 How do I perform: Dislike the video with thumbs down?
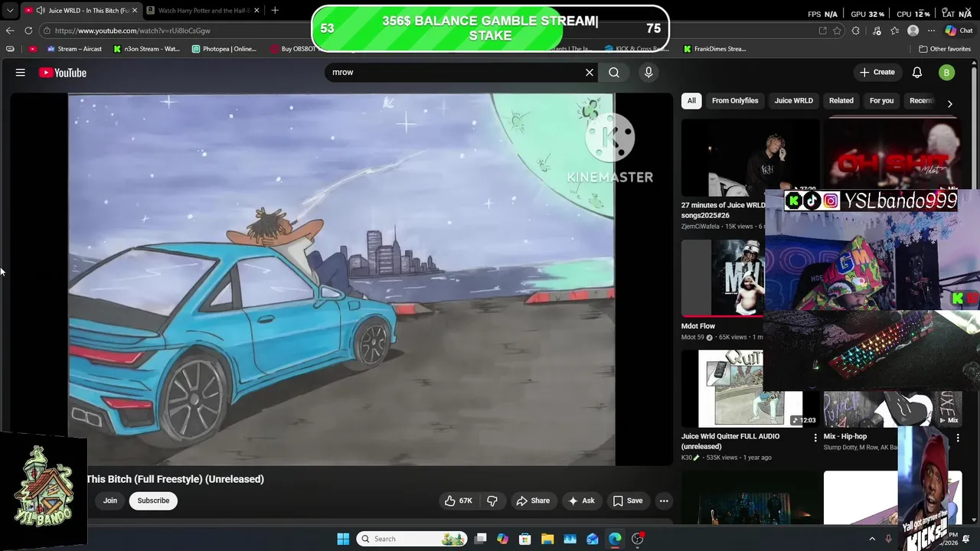492,500
